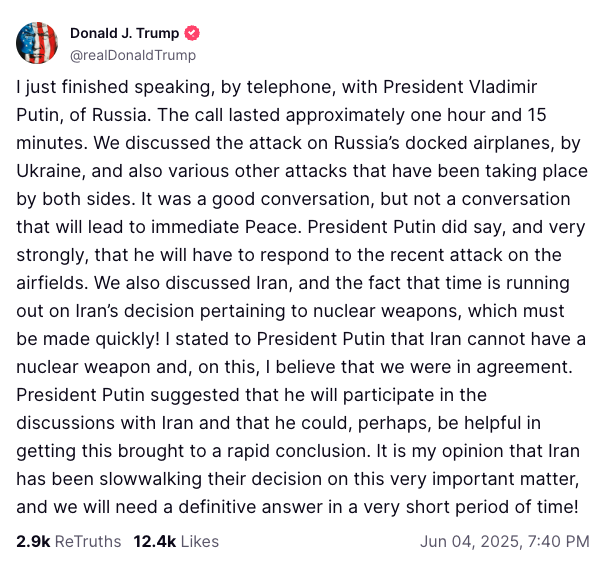Click the last line ending "period of time!"
This screenshot has width=604, height=565.
coord(300,507)
